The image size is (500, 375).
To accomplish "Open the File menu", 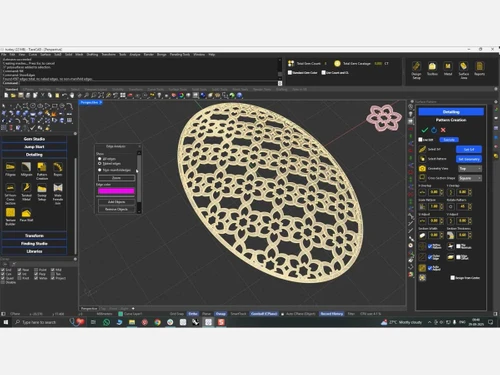I will (4, 54).
